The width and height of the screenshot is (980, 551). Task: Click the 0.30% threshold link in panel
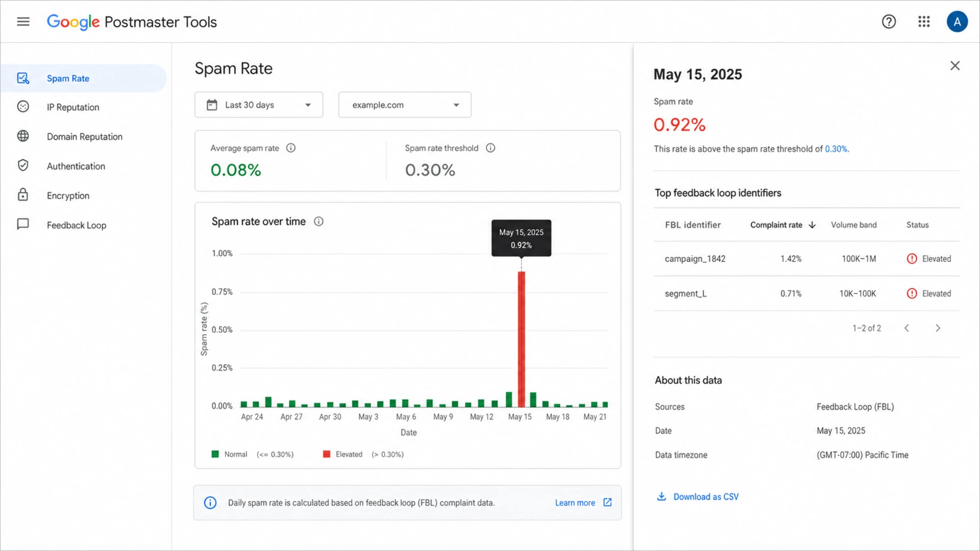pyautogui.click(x=836, y=149)
